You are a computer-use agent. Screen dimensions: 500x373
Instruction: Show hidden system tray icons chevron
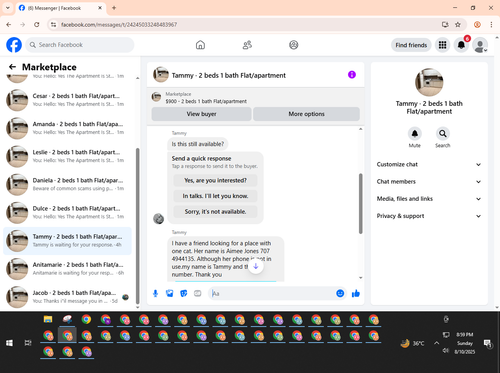436,343
